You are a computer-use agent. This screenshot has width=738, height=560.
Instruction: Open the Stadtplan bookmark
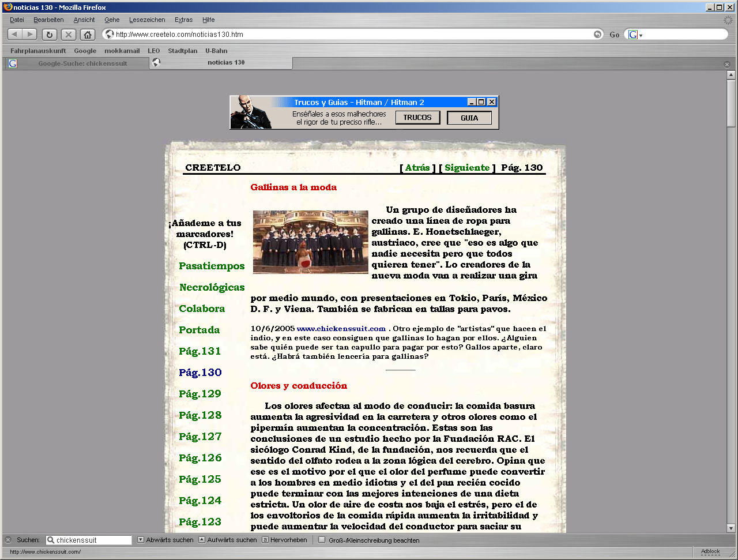click(x=182, y=51)
